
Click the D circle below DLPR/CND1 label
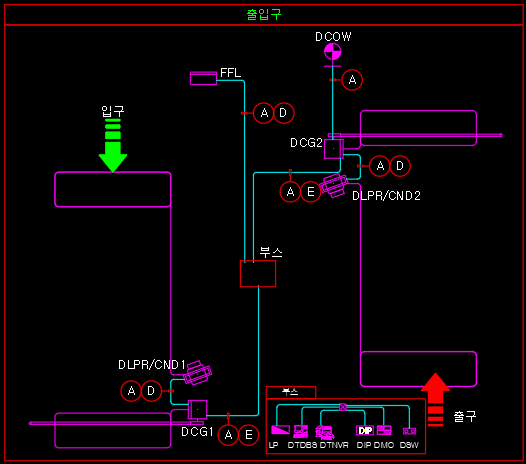click(x=151, y=391)
